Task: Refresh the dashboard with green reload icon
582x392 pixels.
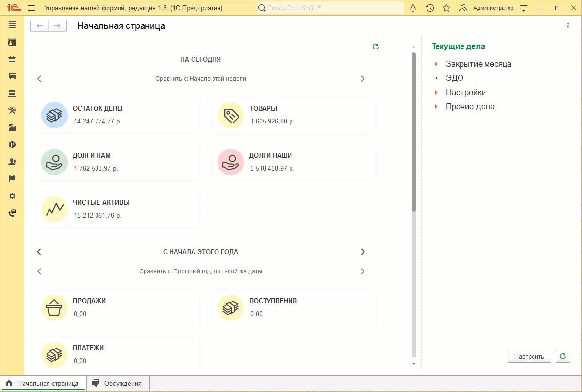Action: click(376, 47)
